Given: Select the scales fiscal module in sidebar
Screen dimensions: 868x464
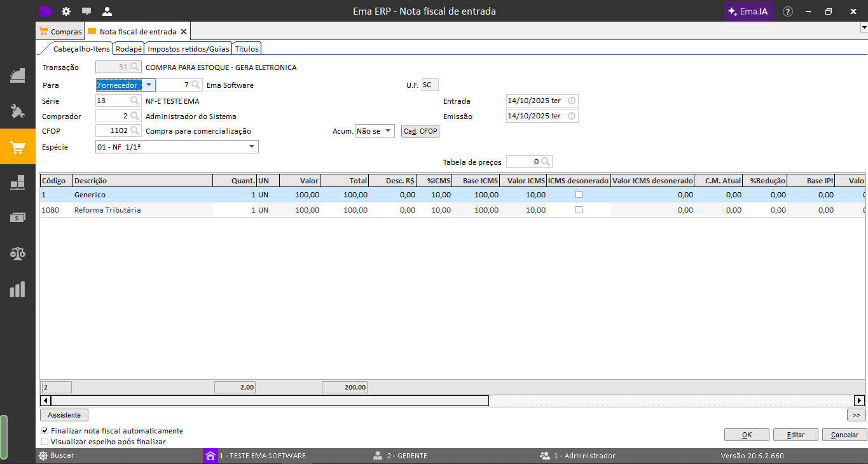Looking at the screenshot, I should (x=17, y=253).
